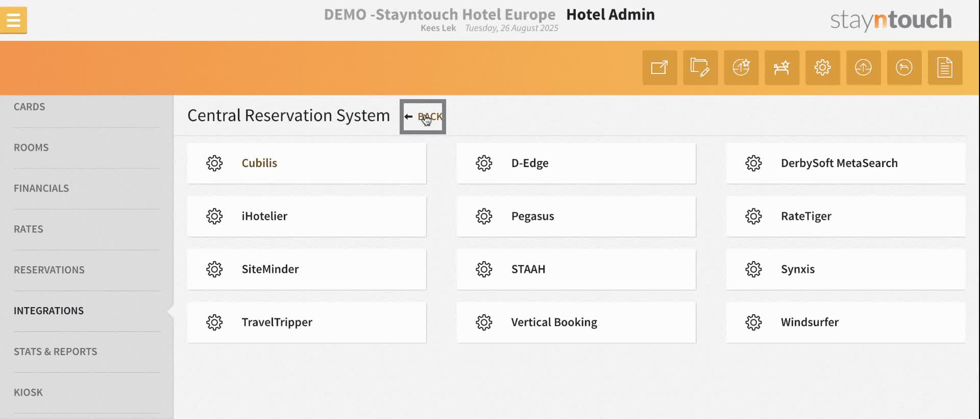Click the gear icon on D-Edge card

pyautogui.click(x=484, y=163)
